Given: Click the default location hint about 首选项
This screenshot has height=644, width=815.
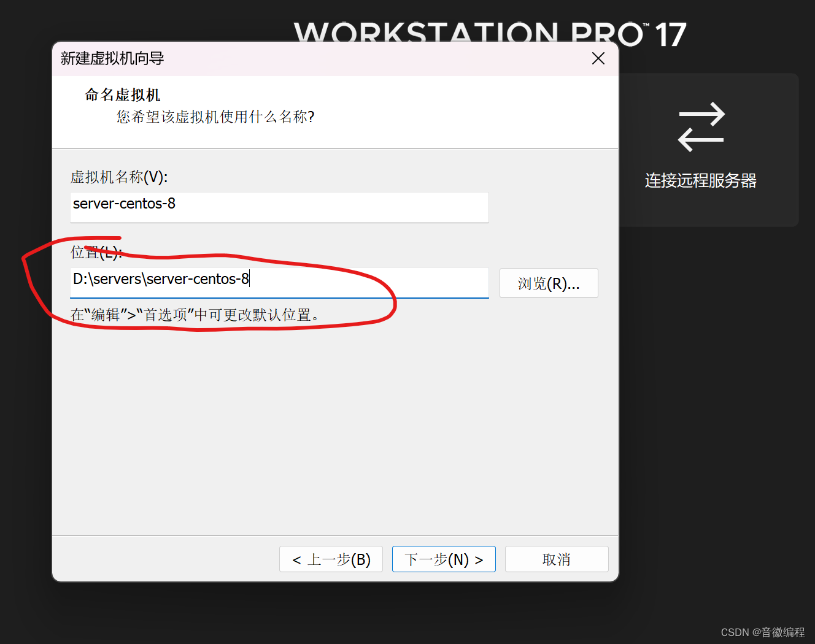Looking at the screenshot, I should click(x=195, y=315).
